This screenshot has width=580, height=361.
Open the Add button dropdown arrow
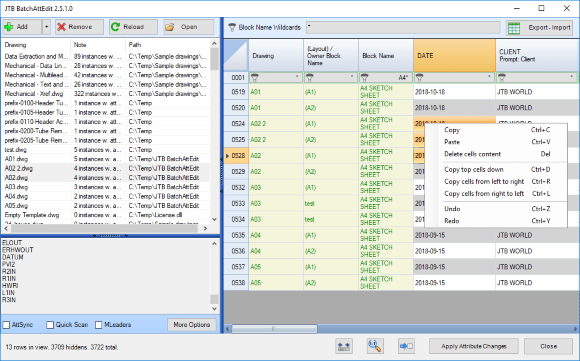point(46,27)
